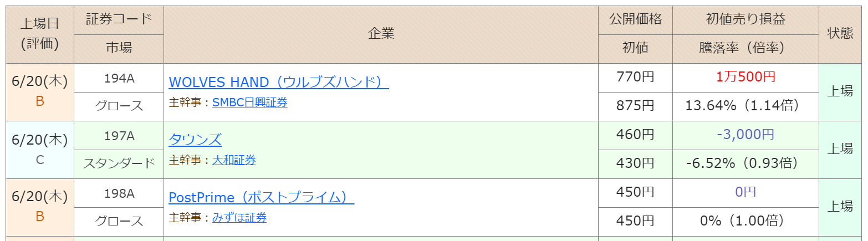Click the 騰落率（倍率） sub-header

746,49
